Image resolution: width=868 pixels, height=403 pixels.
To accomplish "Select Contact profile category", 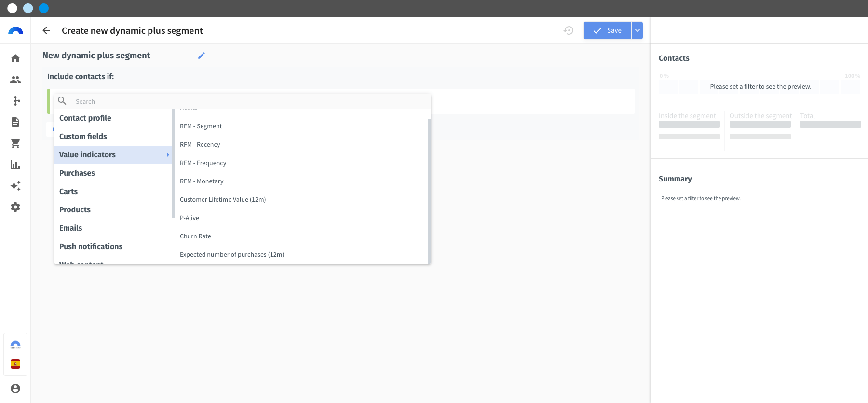I will point(113,118).
